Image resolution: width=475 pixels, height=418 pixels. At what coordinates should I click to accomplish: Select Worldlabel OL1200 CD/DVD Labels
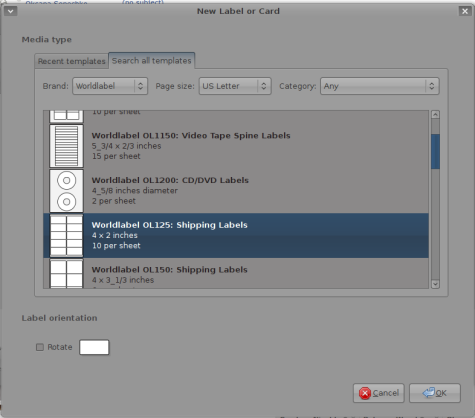point(236,191)
